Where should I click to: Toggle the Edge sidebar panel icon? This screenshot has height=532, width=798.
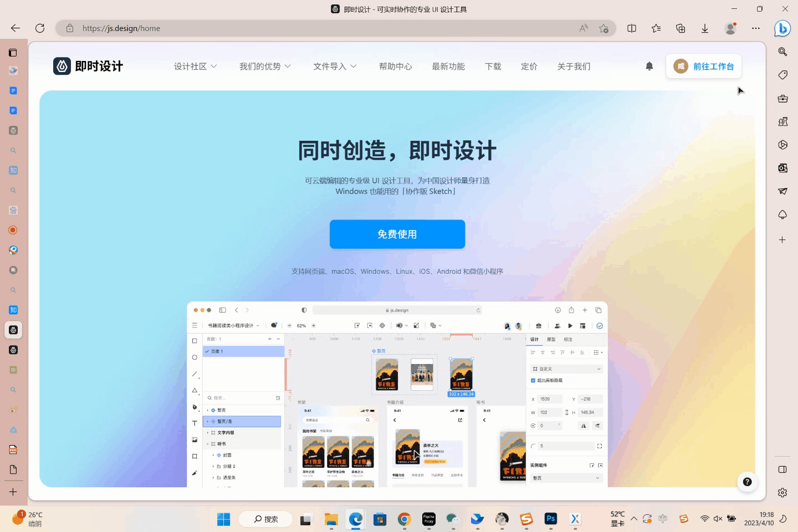[782, 469]
